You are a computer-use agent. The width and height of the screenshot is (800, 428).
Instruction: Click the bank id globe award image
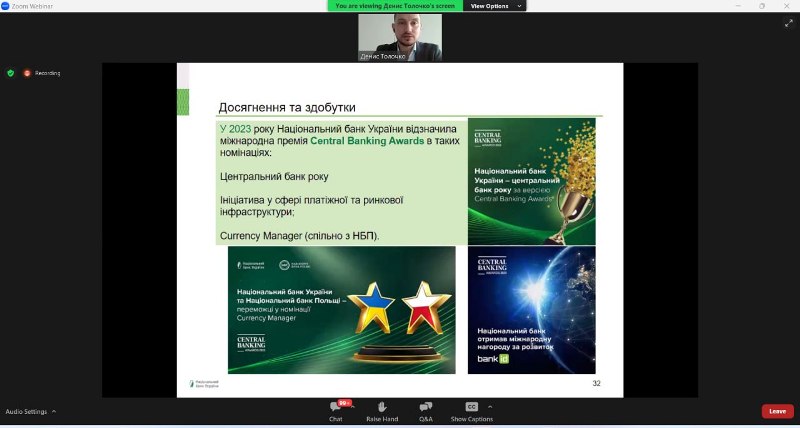(531, 310)
